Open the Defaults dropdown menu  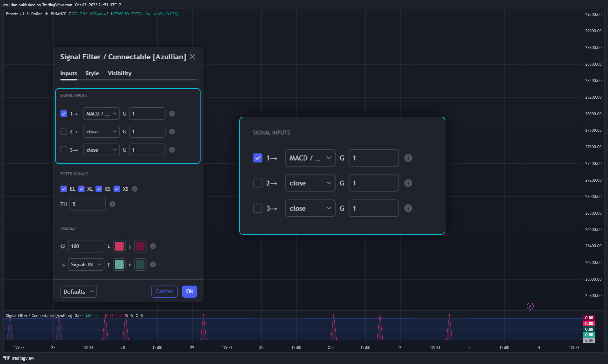[x=79, y=292]
